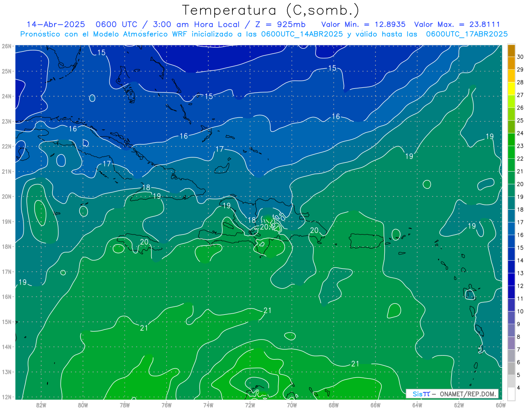
Task: Click the '76W' longitude axis label
Action: 166,405
